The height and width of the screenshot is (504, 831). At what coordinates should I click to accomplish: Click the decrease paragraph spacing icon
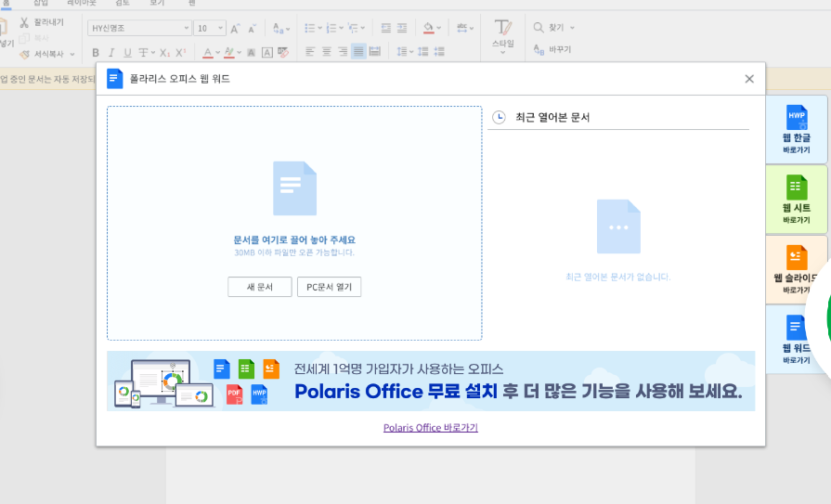click(439, 51)
